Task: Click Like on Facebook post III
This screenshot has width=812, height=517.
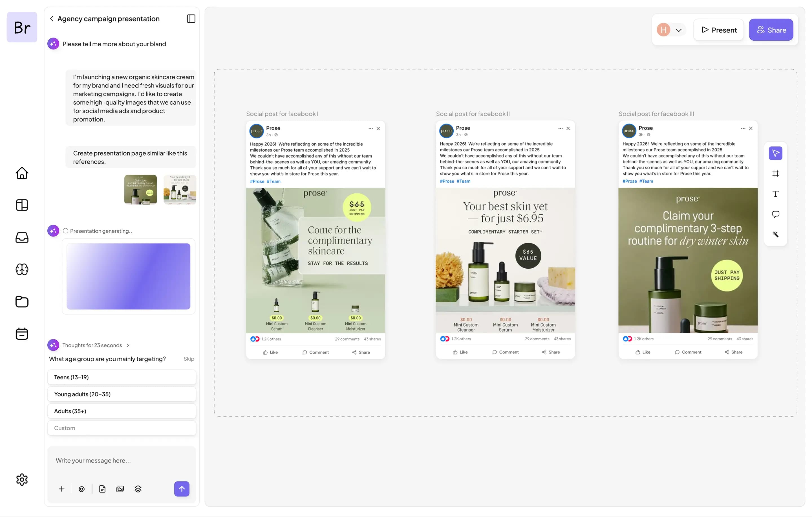Action: click(643, 352)
